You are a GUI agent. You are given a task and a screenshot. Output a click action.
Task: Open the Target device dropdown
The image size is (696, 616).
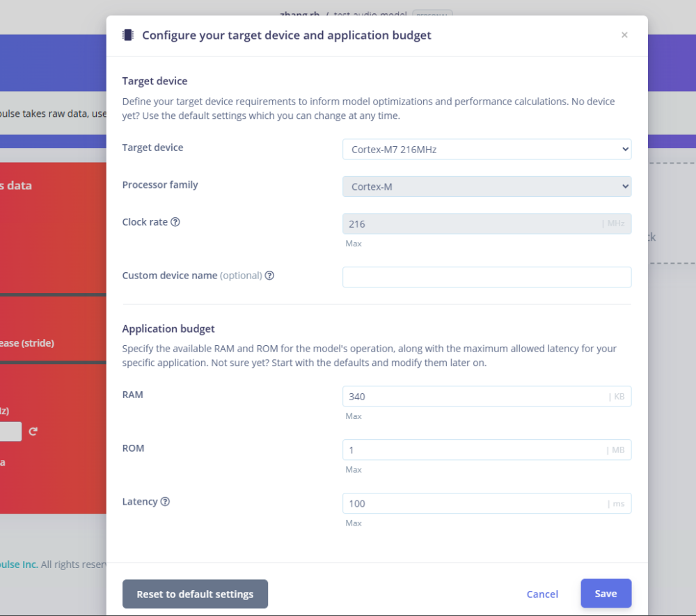pyautogui.click(x=487, y=149)
